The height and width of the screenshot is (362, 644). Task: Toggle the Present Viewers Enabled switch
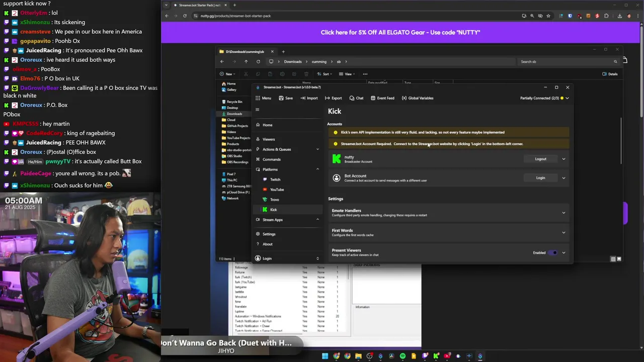pos(553,252)
